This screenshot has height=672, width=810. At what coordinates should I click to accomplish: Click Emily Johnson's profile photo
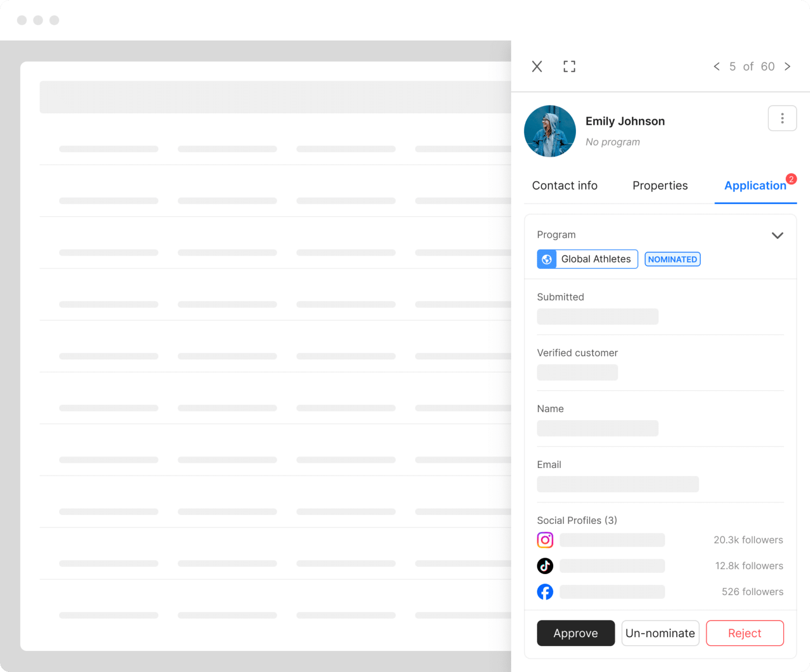click(550, 131)
